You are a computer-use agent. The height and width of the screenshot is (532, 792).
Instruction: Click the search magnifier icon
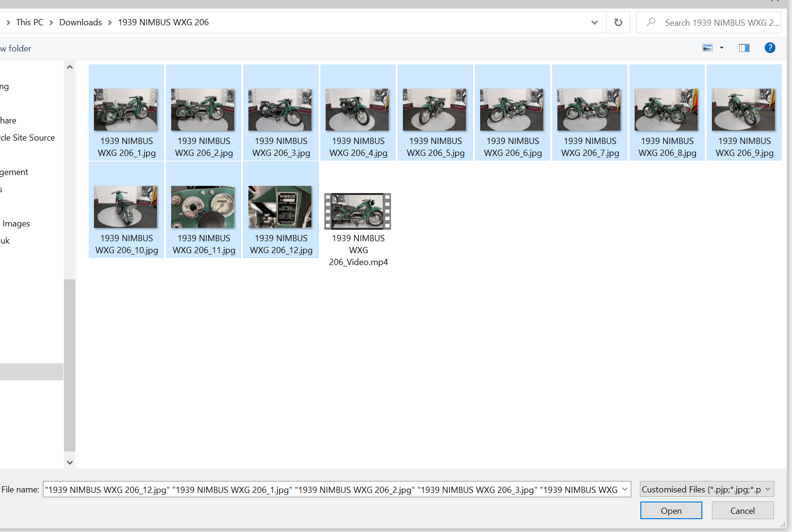point(651,22)
